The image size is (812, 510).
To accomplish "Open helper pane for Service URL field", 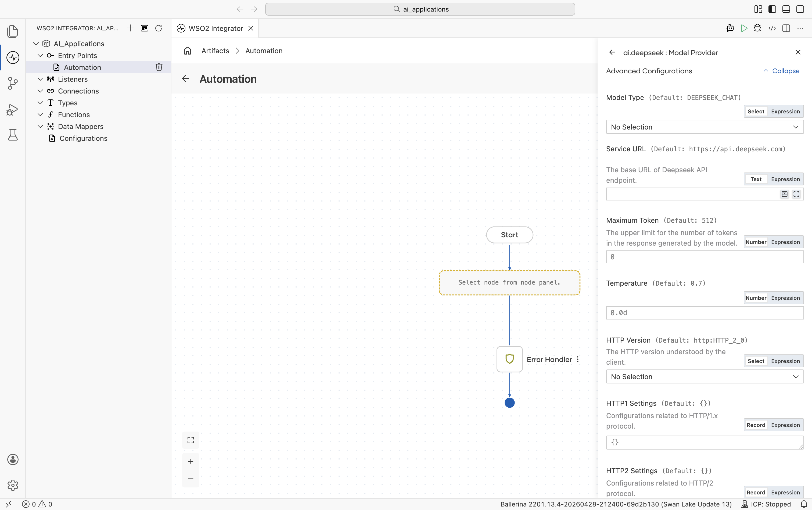I will 784,194.
